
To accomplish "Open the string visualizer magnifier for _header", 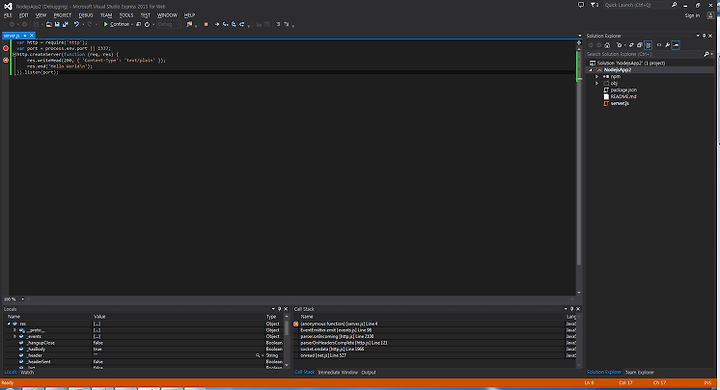I will pos(258,356).
